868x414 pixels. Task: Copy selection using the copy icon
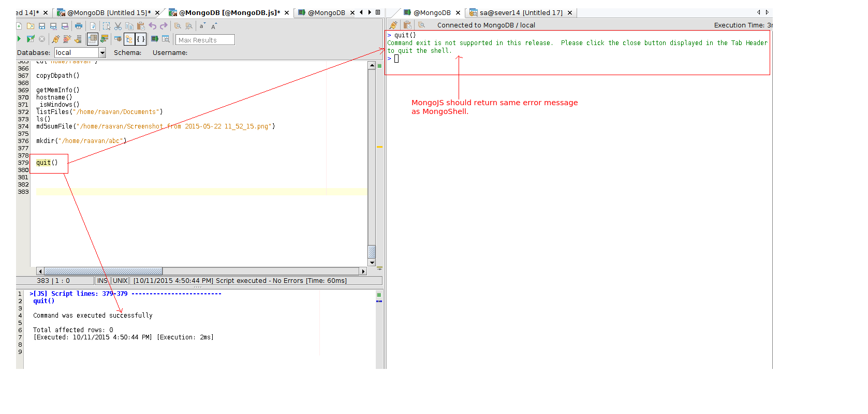129,26
